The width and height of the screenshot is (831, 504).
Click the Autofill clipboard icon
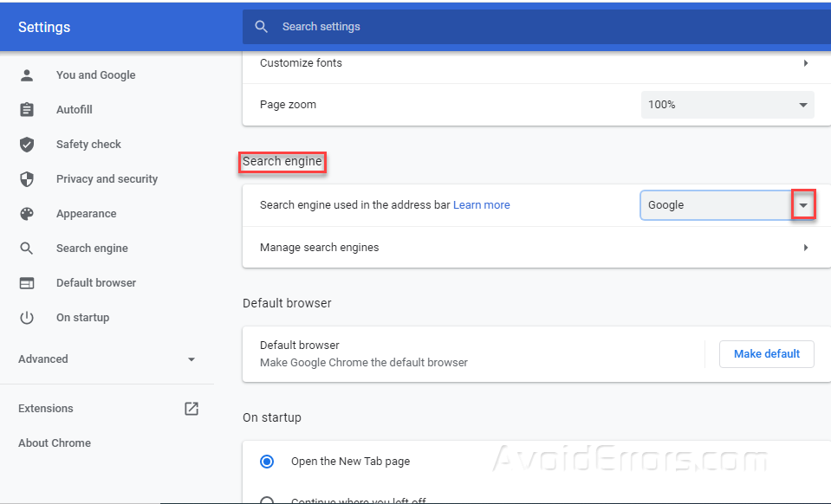pos(27,110)
